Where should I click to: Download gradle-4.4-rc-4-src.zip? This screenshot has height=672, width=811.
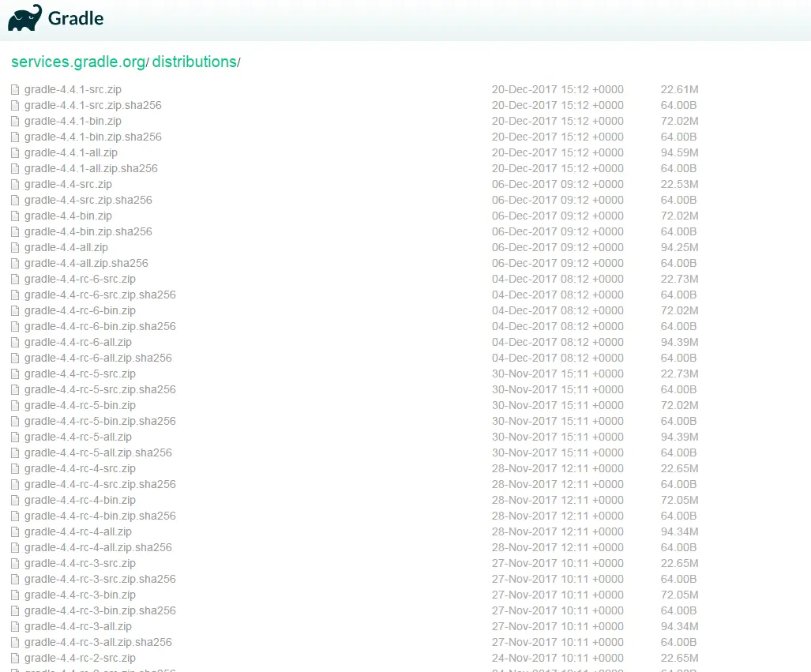point(81,468)
